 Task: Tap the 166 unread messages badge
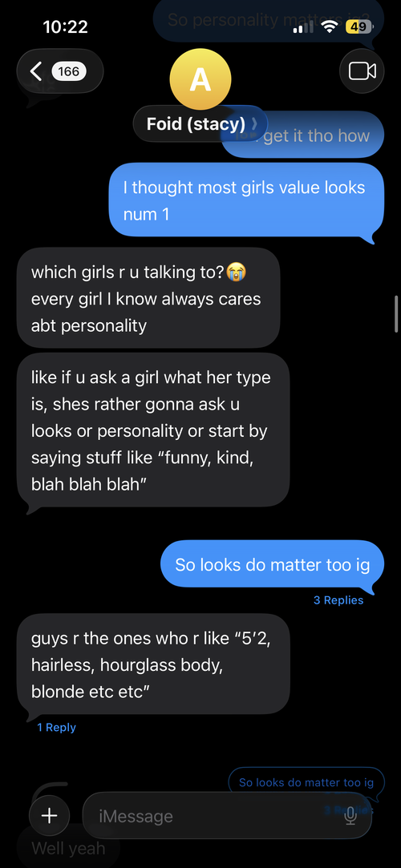click(x=69, y=71)
